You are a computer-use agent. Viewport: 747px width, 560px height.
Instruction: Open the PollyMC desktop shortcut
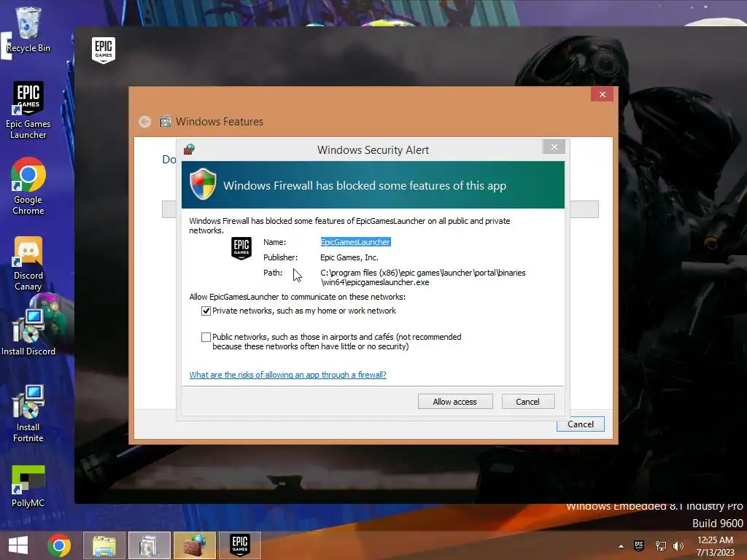tap(28, 486)
